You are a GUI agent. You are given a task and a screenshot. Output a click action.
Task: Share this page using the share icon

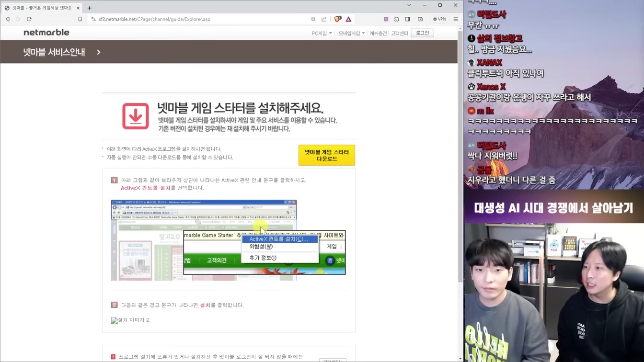tap(324, 19)
